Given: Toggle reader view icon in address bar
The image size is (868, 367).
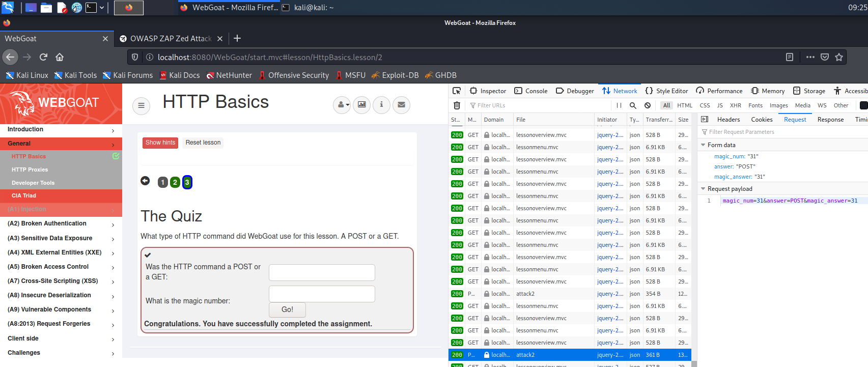Looking at the screenshot, I should click(790, 57).
